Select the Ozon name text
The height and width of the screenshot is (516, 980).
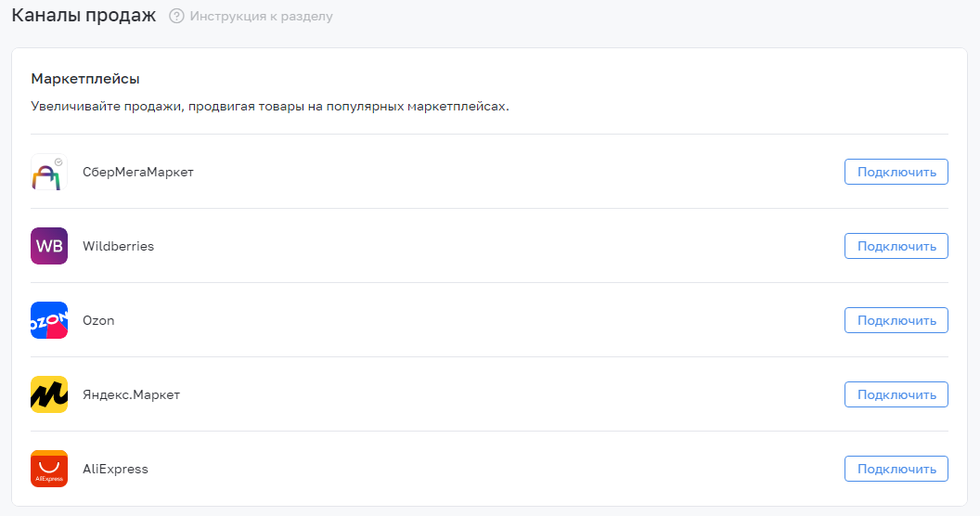98,320
